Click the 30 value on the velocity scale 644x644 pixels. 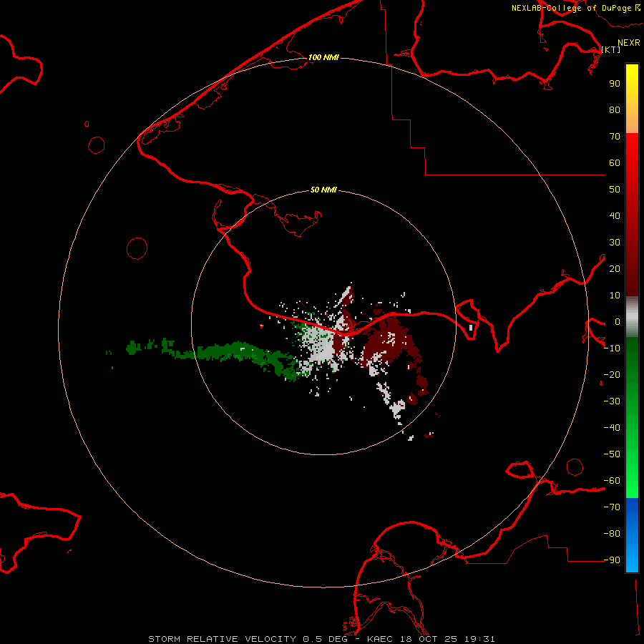615,243
